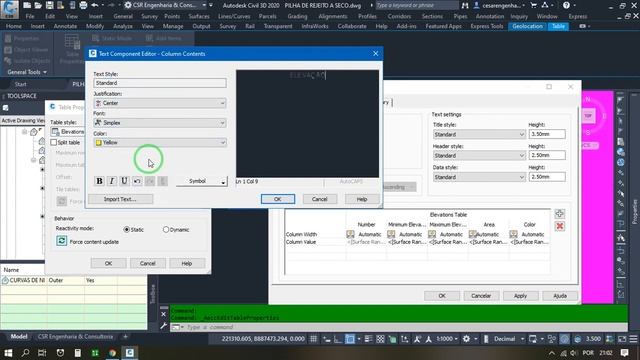
Task: Click the width icon under the Number column
Action: [350, 234]
